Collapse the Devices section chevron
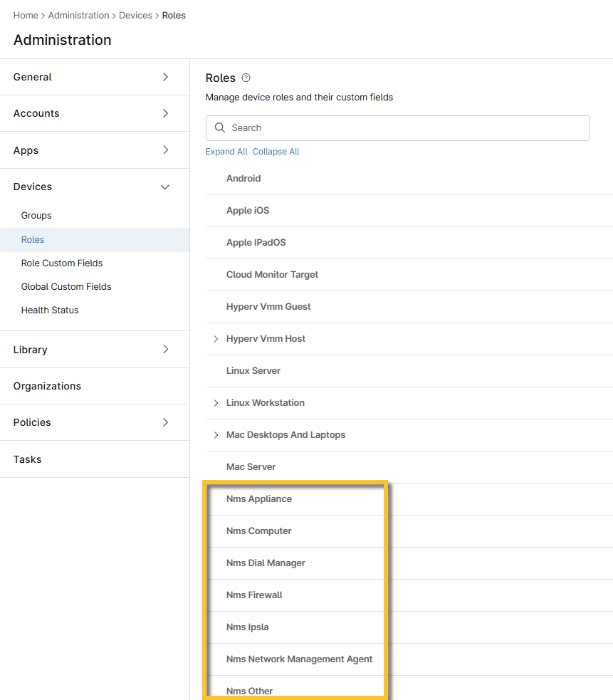 (165, 187)
